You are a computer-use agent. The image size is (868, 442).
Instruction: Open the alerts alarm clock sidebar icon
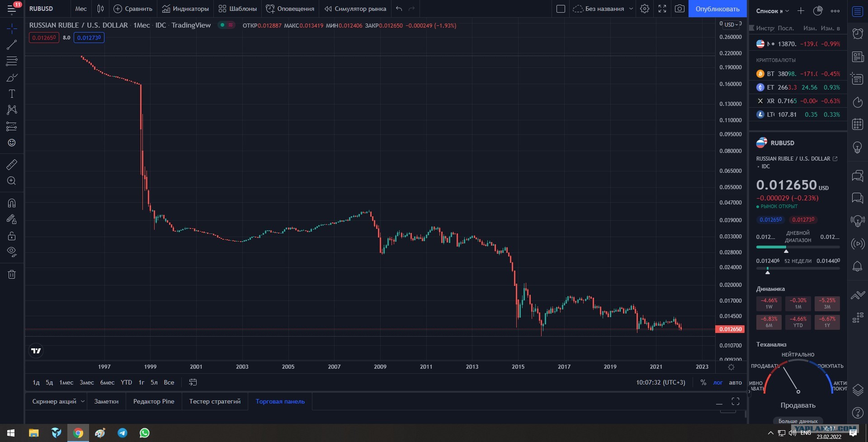(858, 33)
